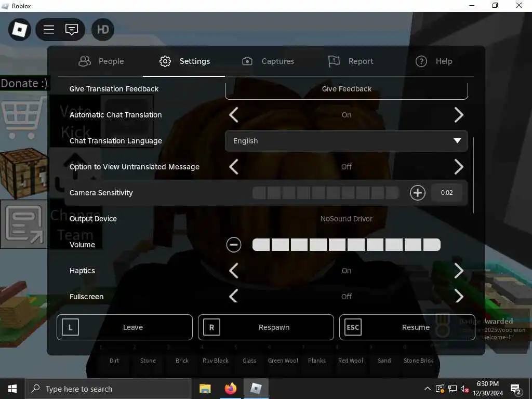Click the settings menu vertical scrollbar
Viewport: 532px width, 399px height.
473,175
